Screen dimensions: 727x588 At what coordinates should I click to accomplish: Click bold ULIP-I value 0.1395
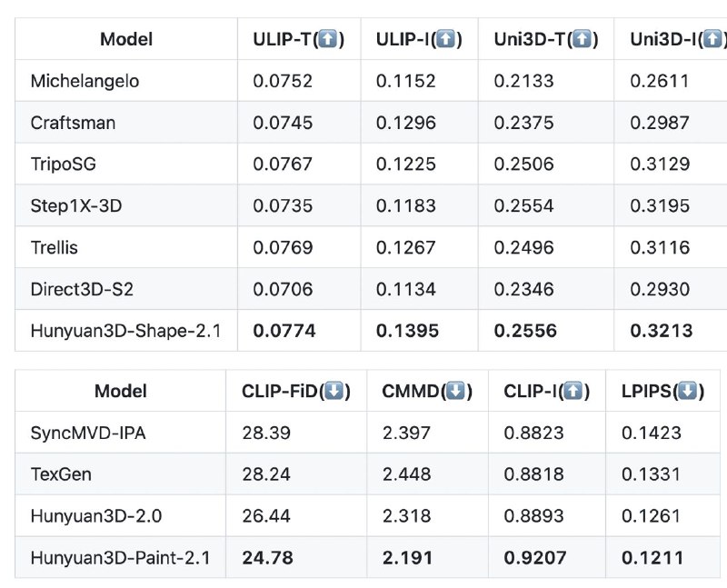[x=407, y=331]
